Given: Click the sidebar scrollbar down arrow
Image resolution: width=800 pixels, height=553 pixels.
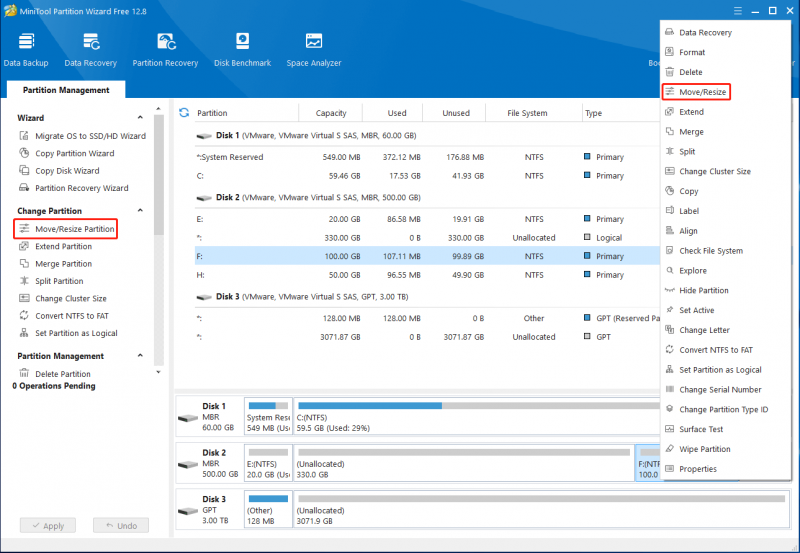Looking at the screenshot, I should pyautogui.click(x=158, y=372).
